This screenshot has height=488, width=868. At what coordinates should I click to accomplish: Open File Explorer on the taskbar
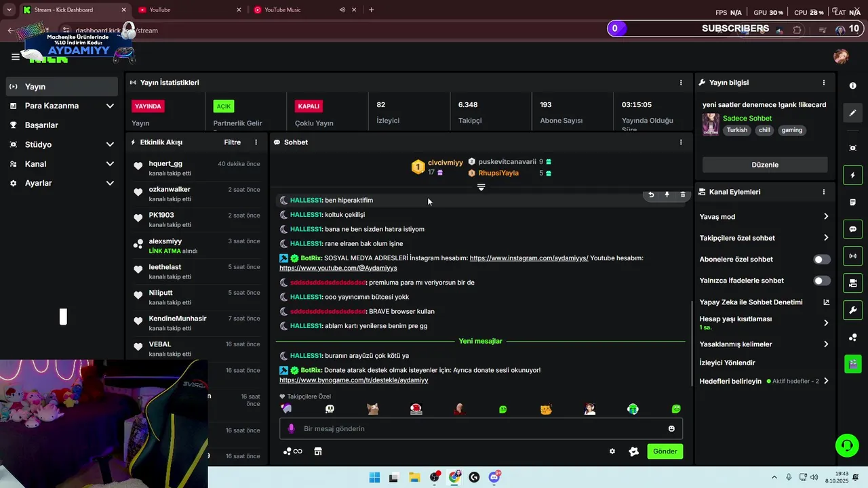coord(414,477)
